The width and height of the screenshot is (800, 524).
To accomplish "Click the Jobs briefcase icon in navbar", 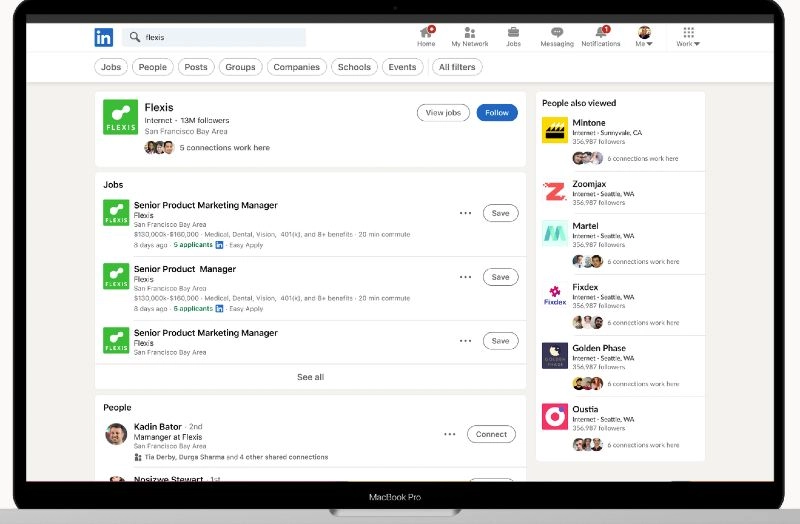I will click(513, 33).
